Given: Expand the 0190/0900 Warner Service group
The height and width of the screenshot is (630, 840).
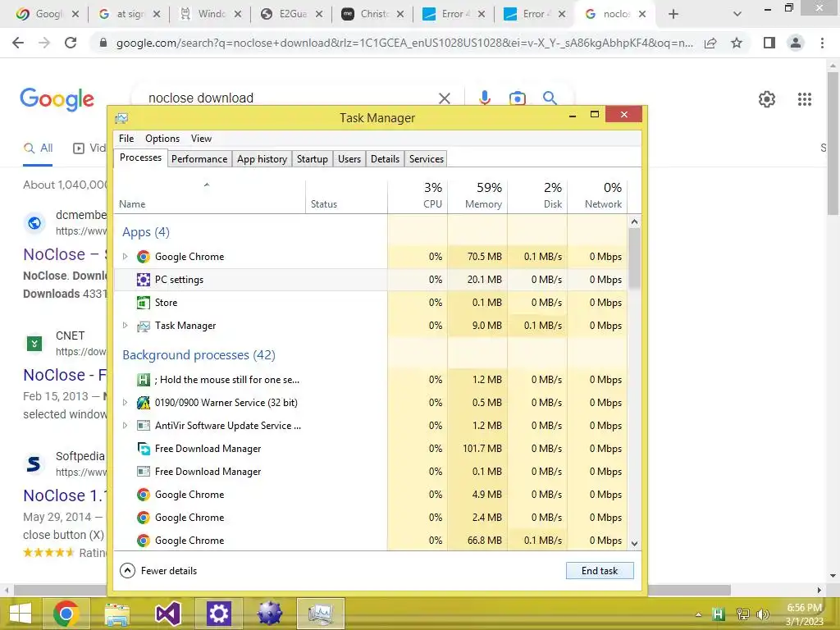Looking at the screenshot, I should [125, 402].
